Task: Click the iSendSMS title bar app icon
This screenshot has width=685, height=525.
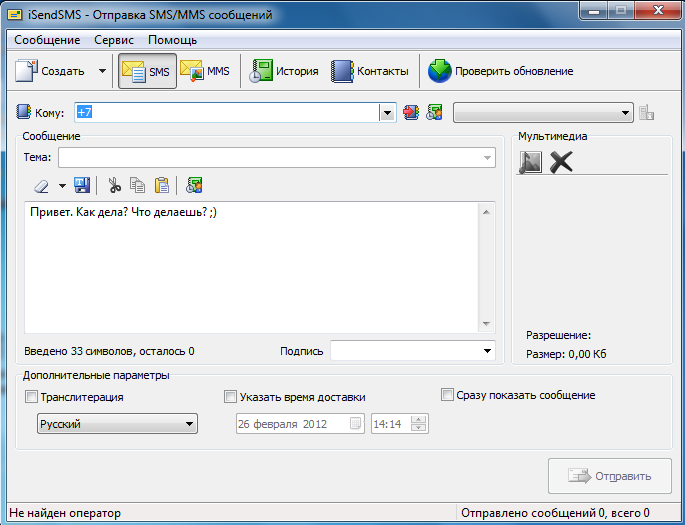Action: click(x=15, y=15)
